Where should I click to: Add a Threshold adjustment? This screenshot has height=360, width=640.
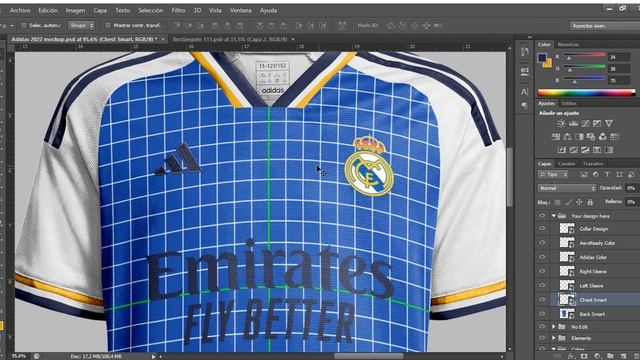[585, 150]
